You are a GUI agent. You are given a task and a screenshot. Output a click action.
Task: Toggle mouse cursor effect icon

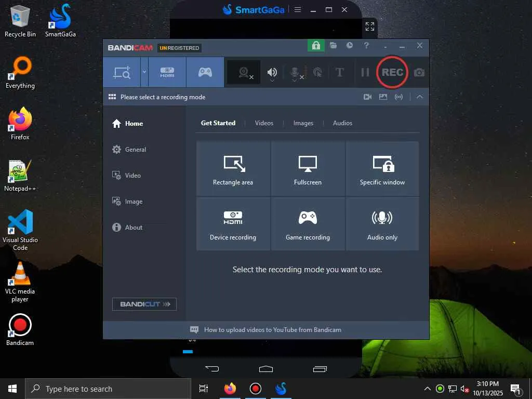317,72
